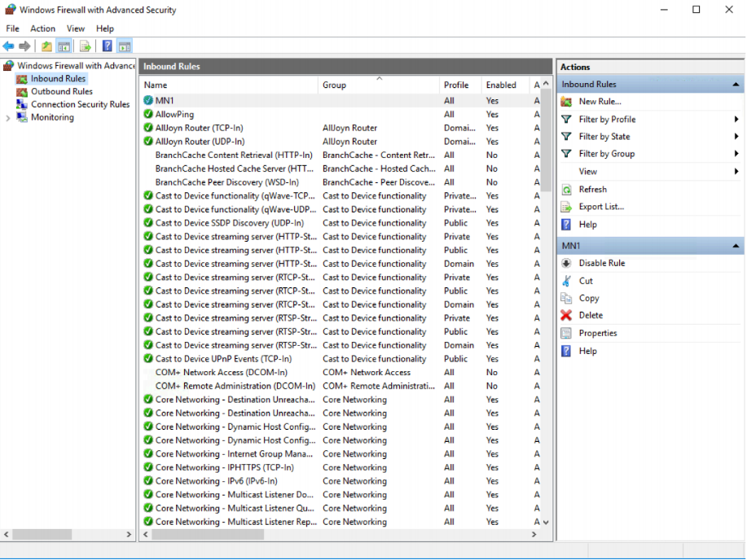The width and height of the screenshot is (747, 560).
Task: Toggle the console tree pane toolbar icon
Action: click(x=64, y=46)
